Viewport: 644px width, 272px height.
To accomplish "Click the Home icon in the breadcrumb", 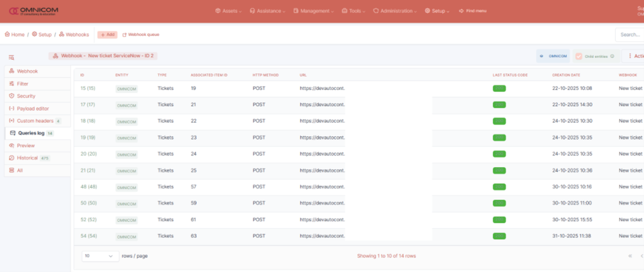I will 8,35.
